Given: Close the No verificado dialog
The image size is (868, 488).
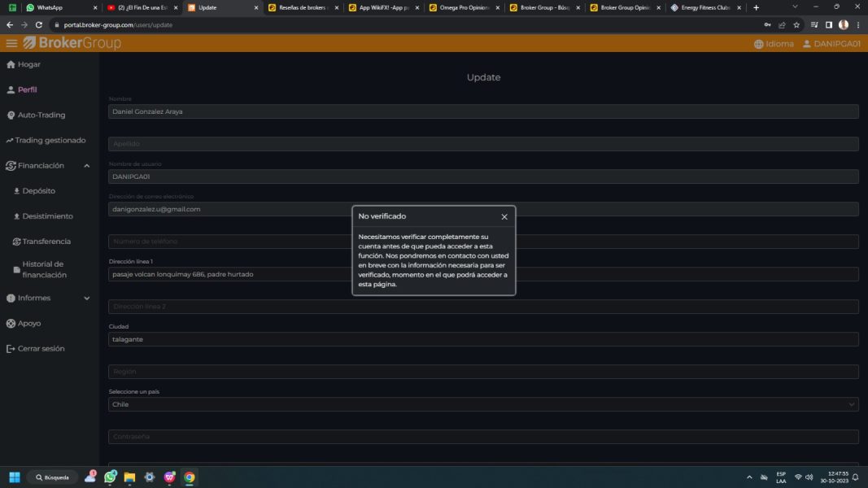Looking at the screenshot, I should pos(504,217).
